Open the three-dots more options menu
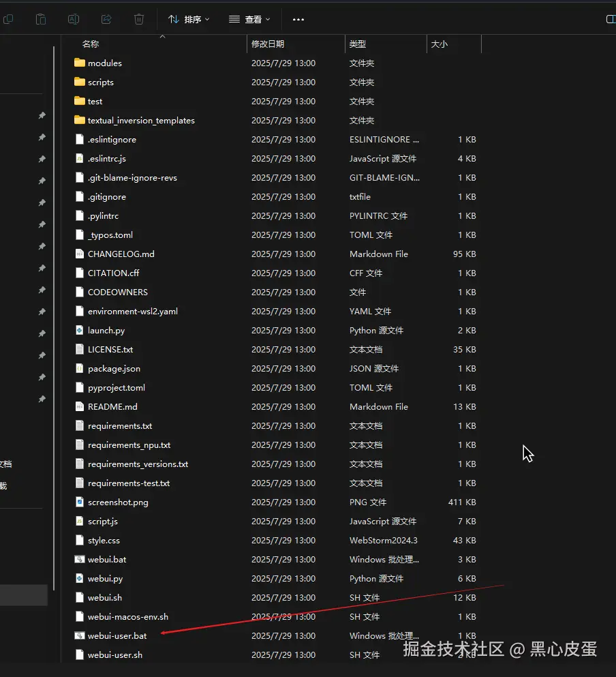This screenshot has width=616, height=677. point(298,19)
